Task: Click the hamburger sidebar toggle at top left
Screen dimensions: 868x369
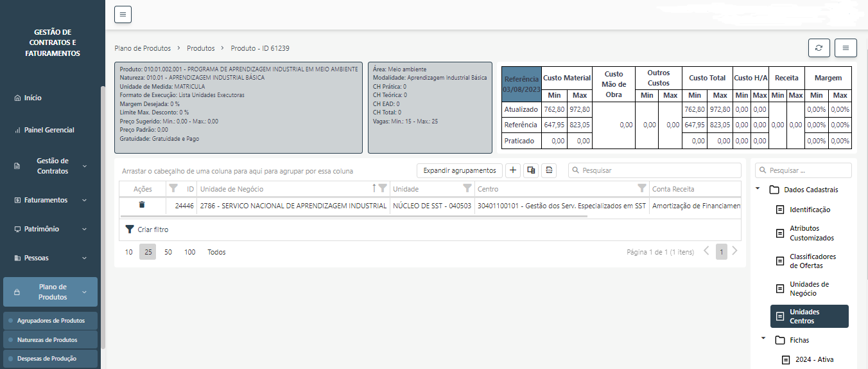Action: click(x=123, y=14)
